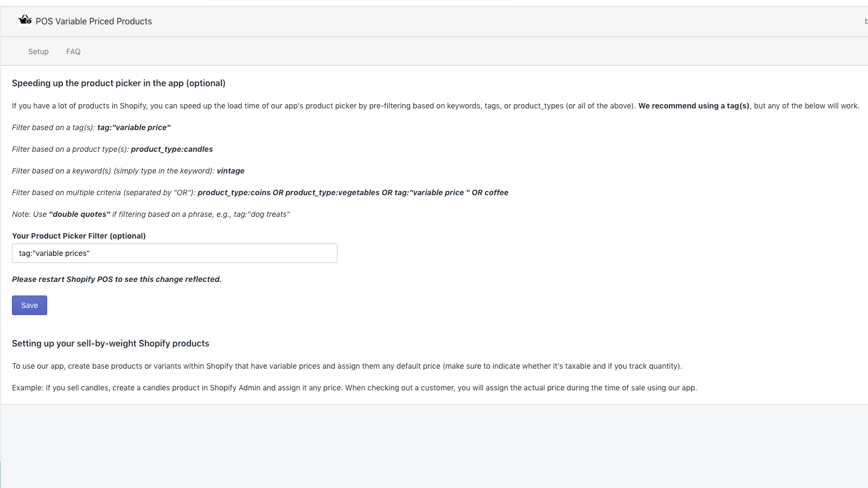The width and height of the screenshot is (868, 488).
Task: Click the 'Speeding up the product picker' heading
Action: point(119,83)
